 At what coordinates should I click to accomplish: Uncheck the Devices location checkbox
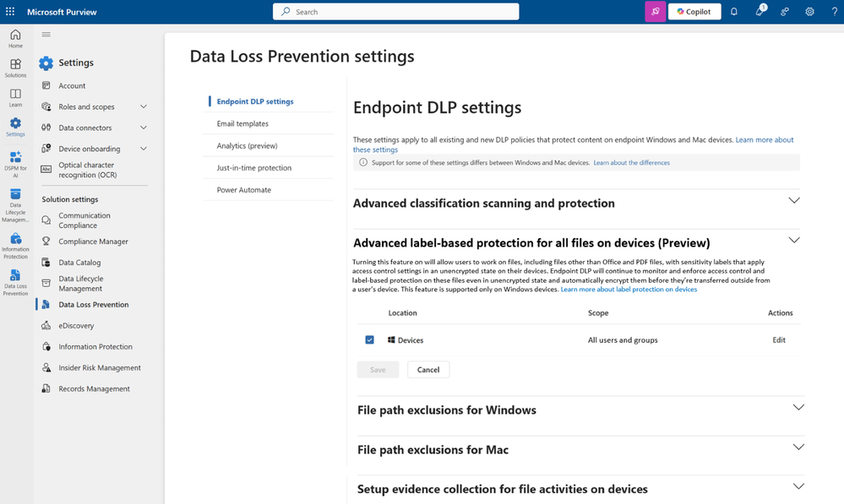(x=369, y=340)
